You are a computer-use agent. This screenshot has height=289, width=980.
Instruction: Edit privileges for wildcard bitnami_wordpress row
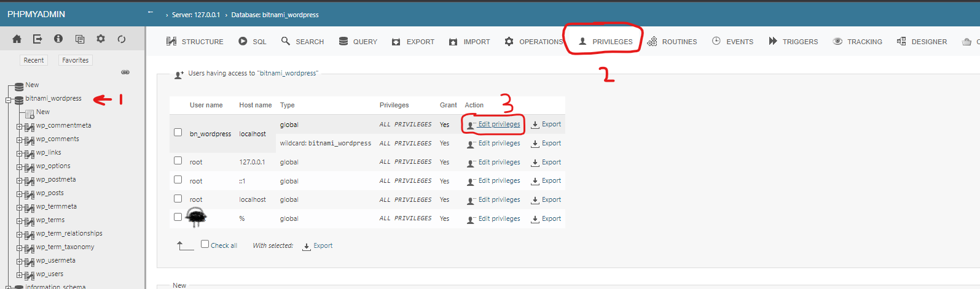point(493,144)
